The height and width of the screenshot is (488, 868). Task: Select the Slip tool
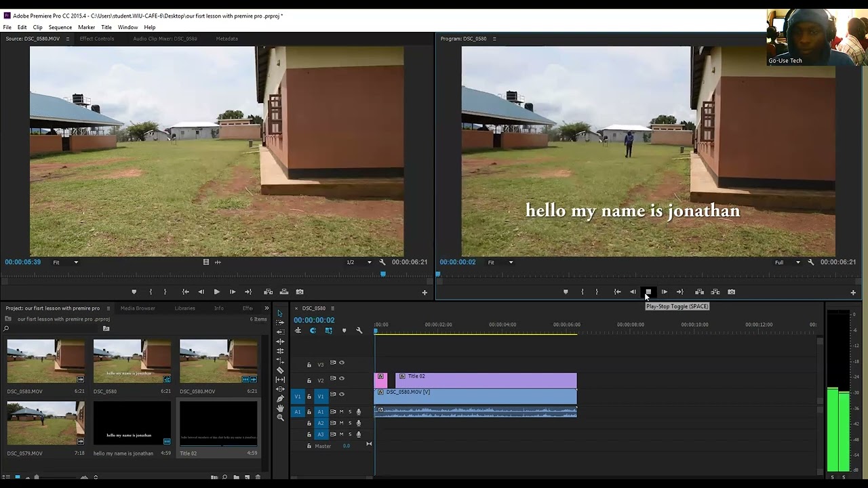coord(280,380)
